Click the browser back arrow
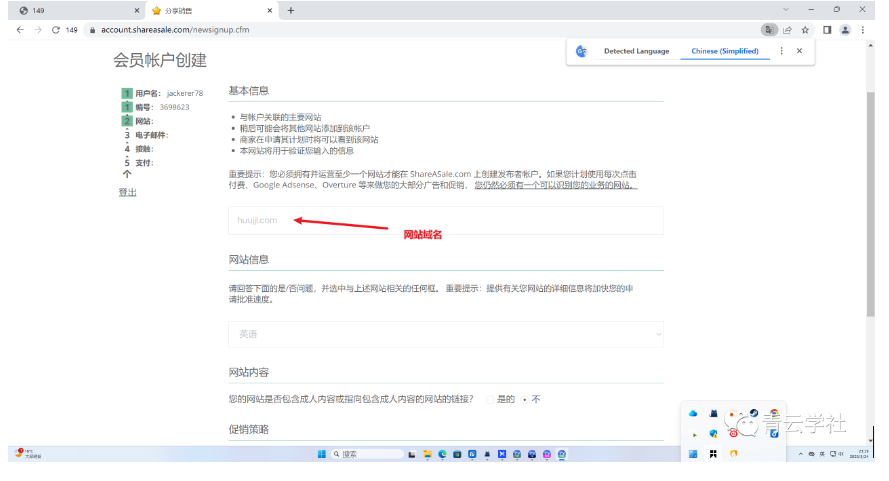Viewport: 889px width, 481px height. (x=19, y=30)
